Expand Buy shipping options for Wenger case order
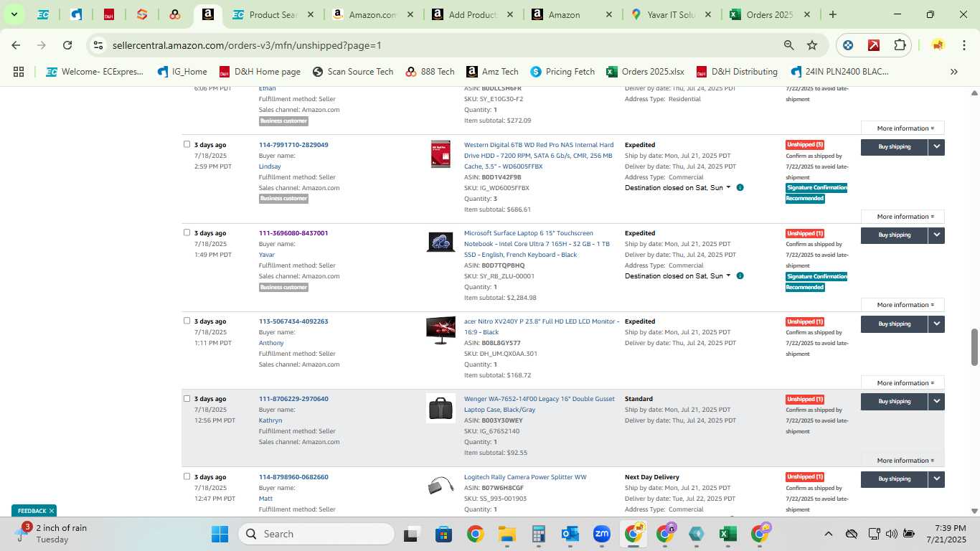980x551 pixels. pyautogui.click(x=936, y=401)
